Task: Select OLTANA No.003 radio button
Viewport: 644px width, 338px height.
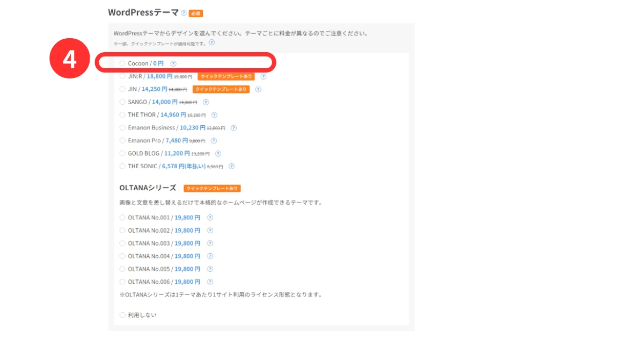Action: (x=122, y=243)
